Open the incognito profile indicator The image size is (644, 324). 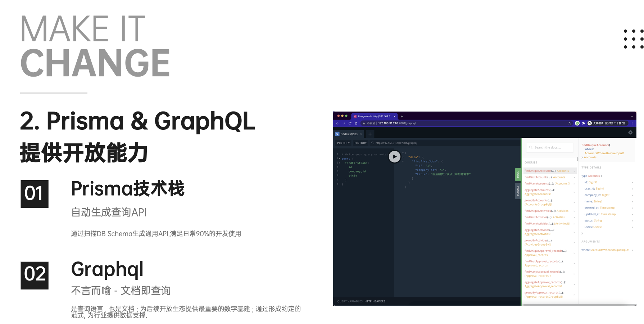607,123
